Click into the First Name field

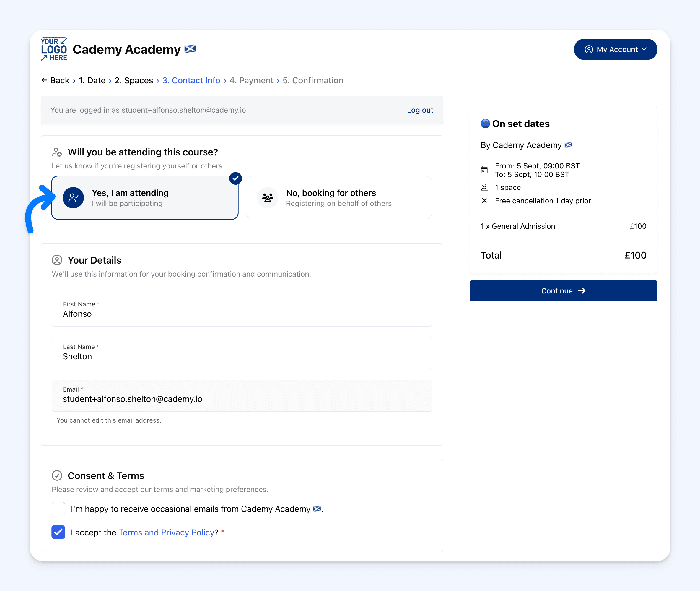[242, 314]
